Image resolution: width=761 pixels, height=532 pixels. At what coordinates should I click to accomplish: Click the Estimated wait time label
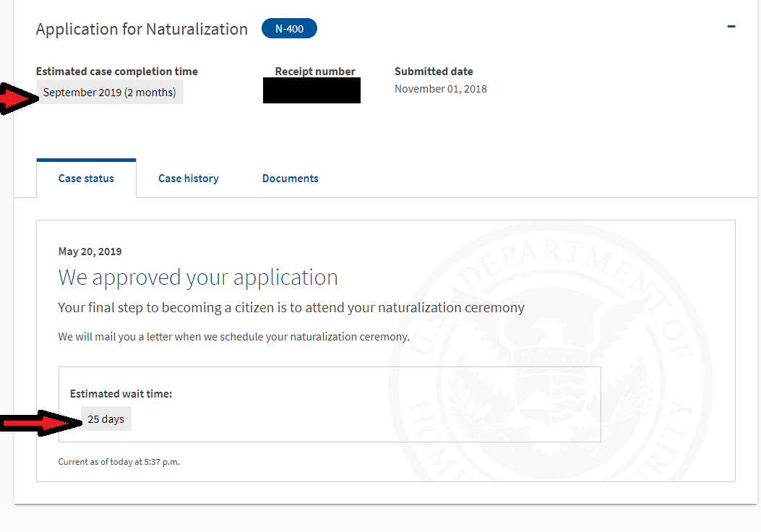(x=121, y=394)
